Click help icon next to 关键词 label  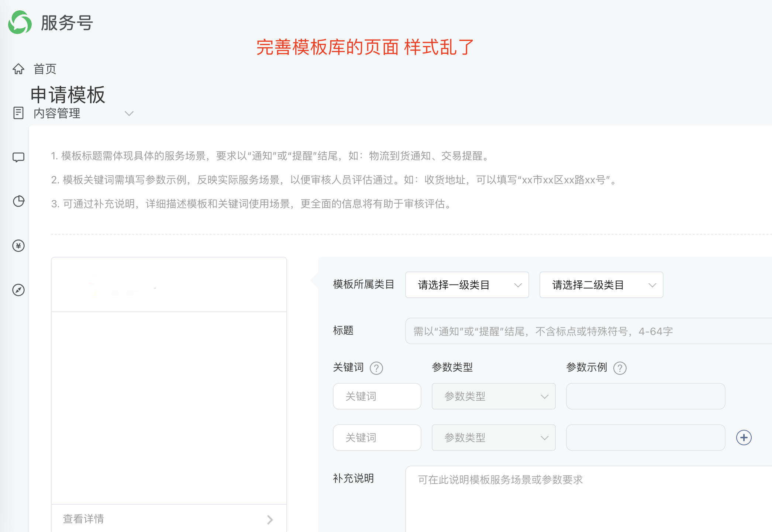[376, 368]
